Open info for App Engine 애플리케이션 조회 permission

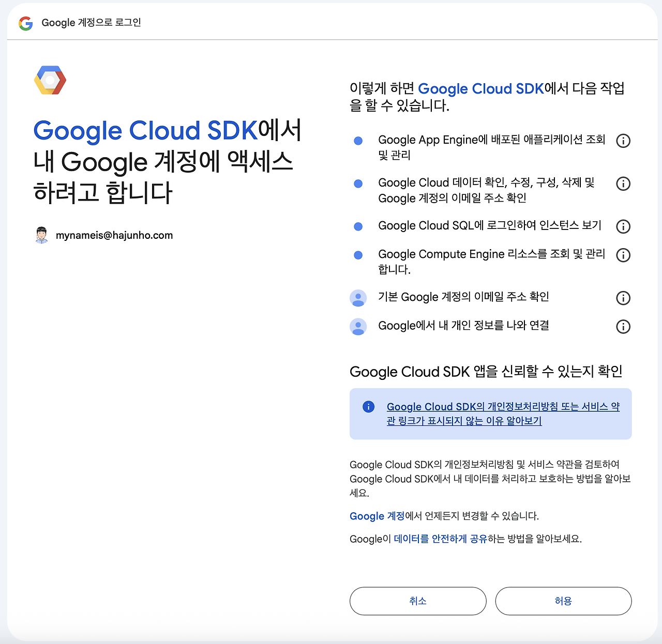coord(623,141)
